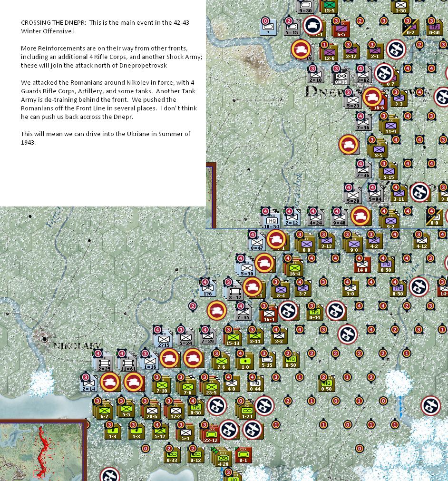Select the Axis infantry counter 4=24

click(x=315, y=218)
